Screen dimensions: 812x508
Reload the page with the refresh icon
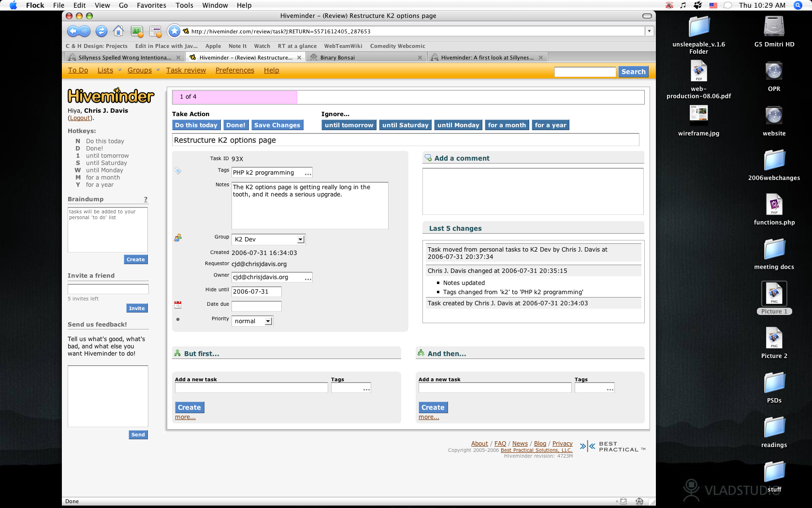click(101, 31)
